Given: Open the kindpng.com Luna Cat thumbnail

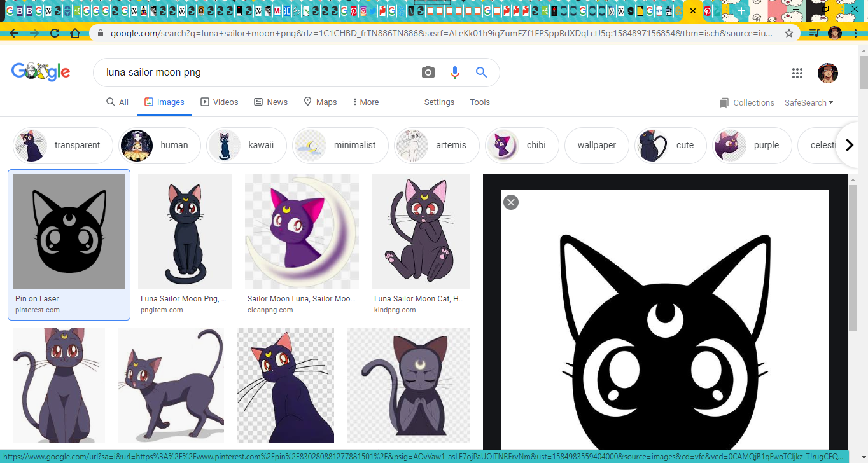Looking at the screenshot, I should [421, 231].
